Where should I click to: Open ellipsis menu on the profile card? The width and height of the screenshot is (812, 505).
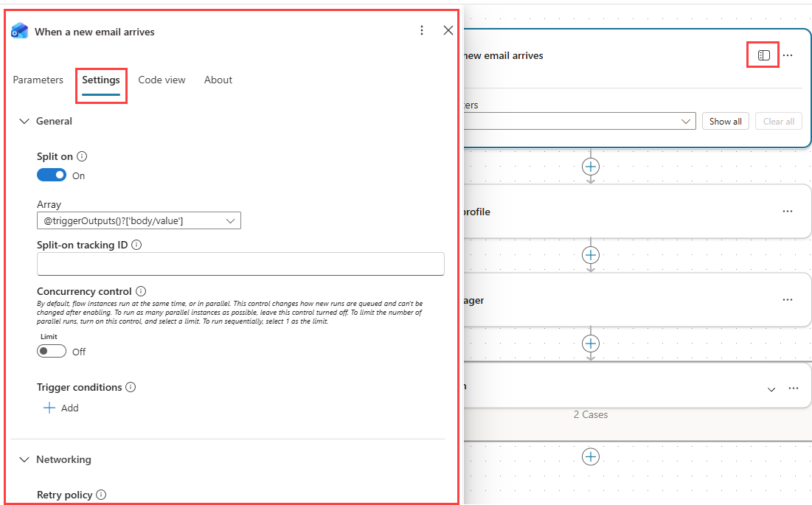(x=788, y=211)
